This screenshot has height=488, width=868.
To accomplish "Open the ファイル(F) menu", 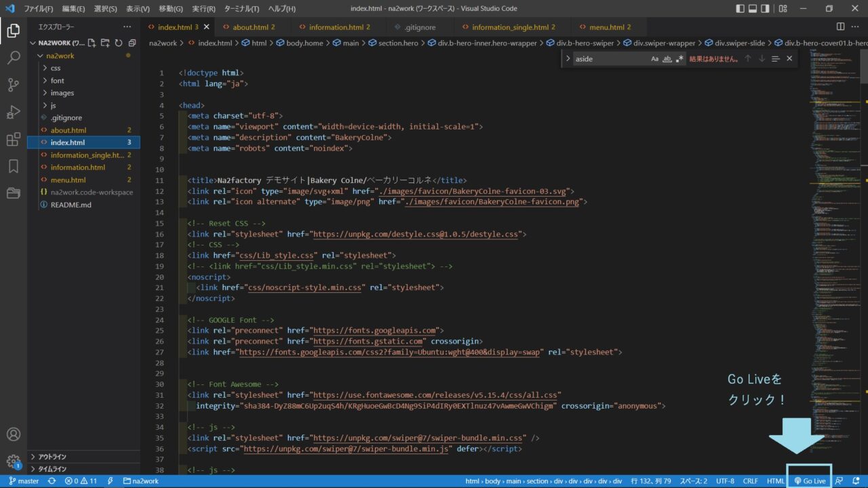I will pos(38,9).
